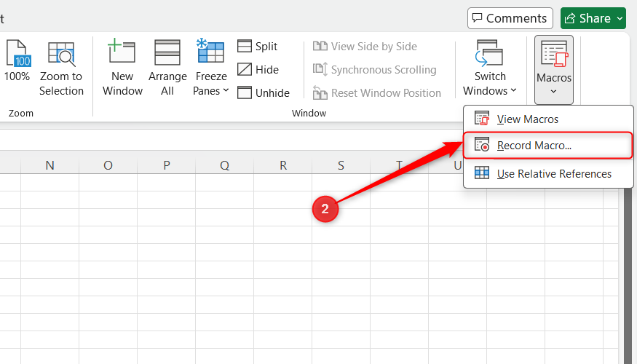
Task: Open the Share dropdown chevron
Action: coord(620,18)
